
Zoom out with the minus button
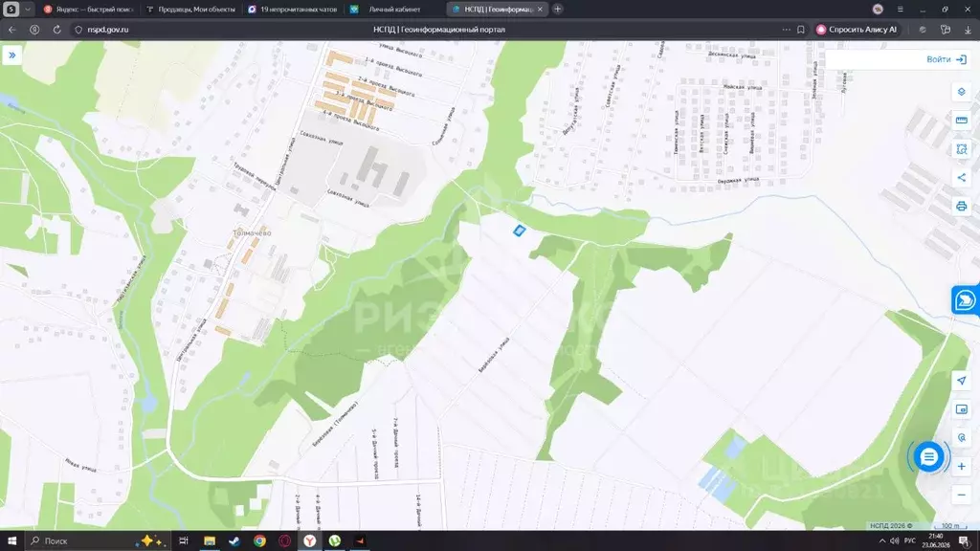point(961,495)
